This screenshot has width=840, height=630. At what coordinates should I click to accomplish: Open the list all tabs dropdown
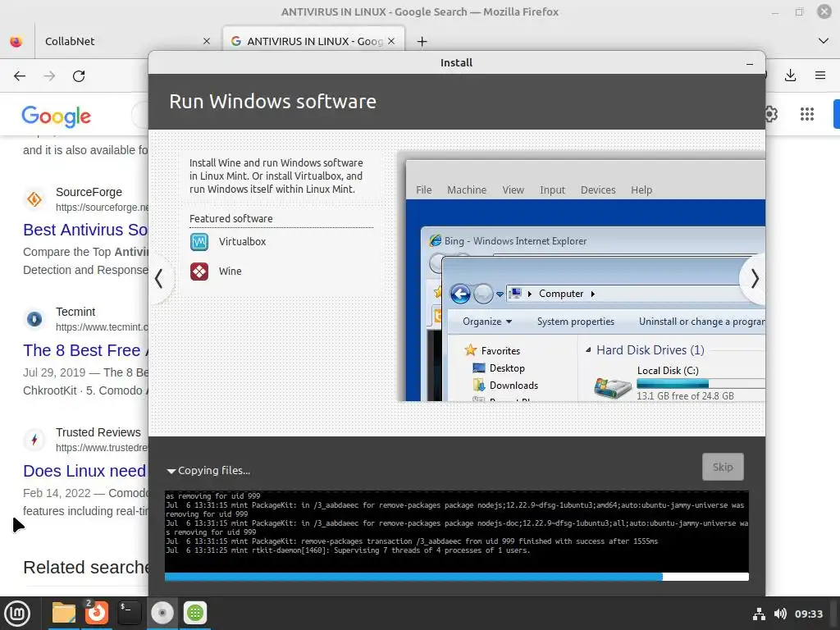(x=824, y=41)
